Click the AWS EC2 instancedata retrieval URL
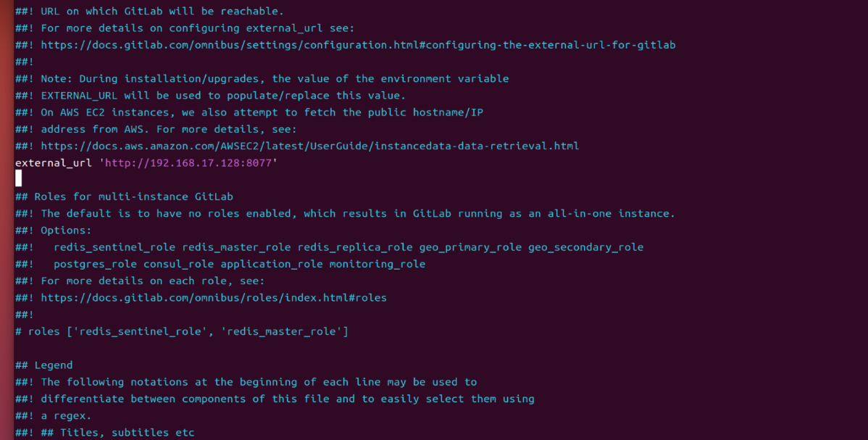The height and width of the screenshot is (440, 868). [x=310, y=146]
